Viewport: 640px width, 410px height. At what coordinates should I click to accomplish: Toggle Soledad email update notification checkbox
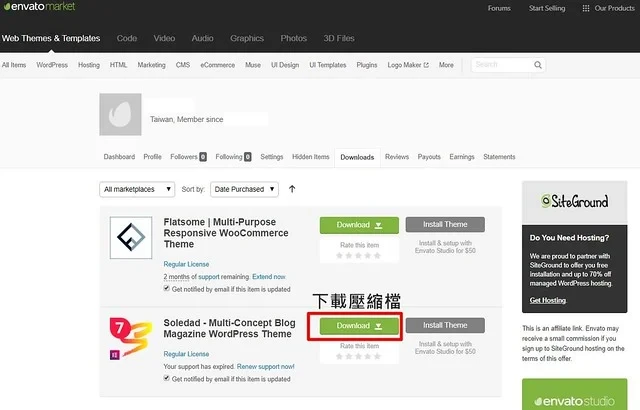[167, 378]
